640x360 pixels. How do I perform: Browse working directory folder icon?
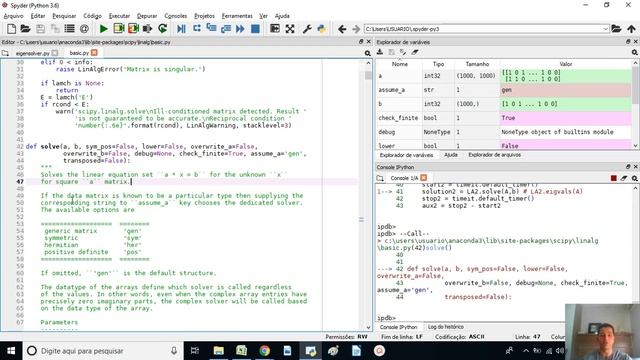tap(616, 29)
